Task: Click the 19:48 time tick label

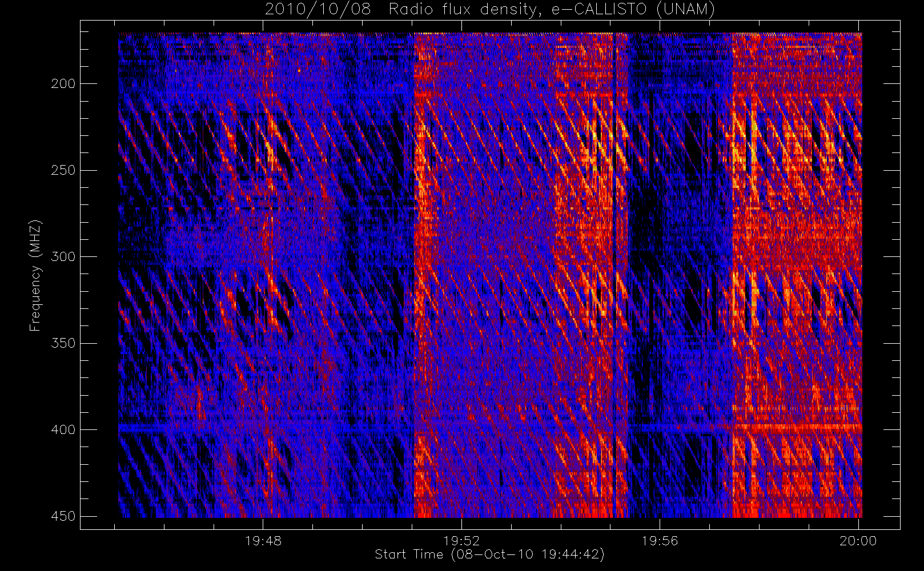Action: [263, 541]
